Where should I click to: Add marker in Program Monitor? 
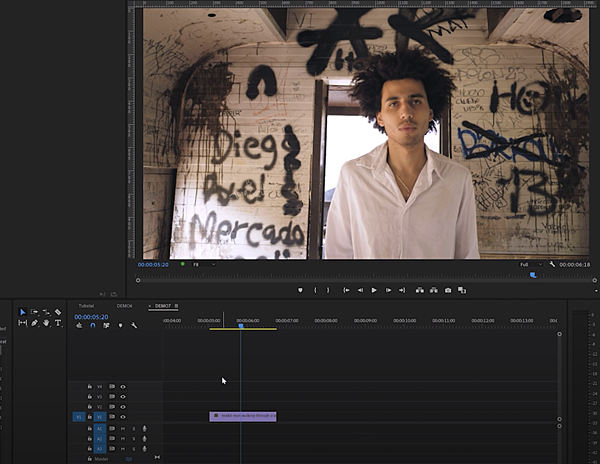coord(300,290)
